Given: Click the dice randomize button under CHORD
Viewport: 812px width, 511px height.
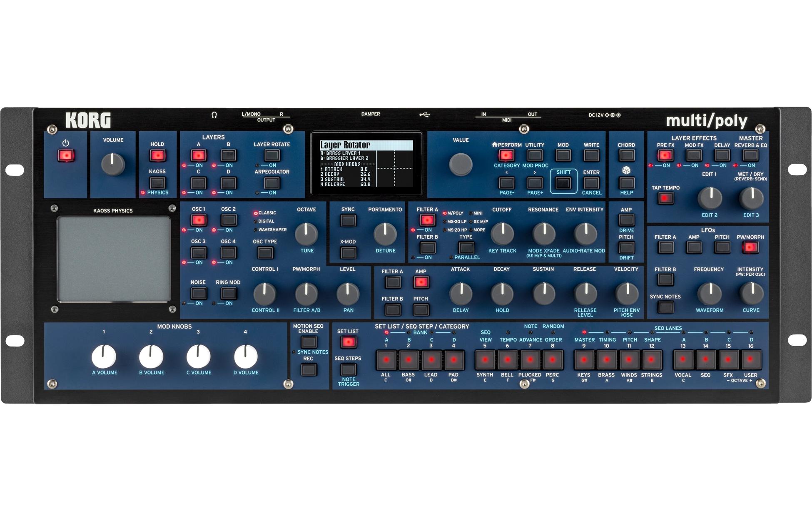Looking at the screenshot, I should point(626,183).
